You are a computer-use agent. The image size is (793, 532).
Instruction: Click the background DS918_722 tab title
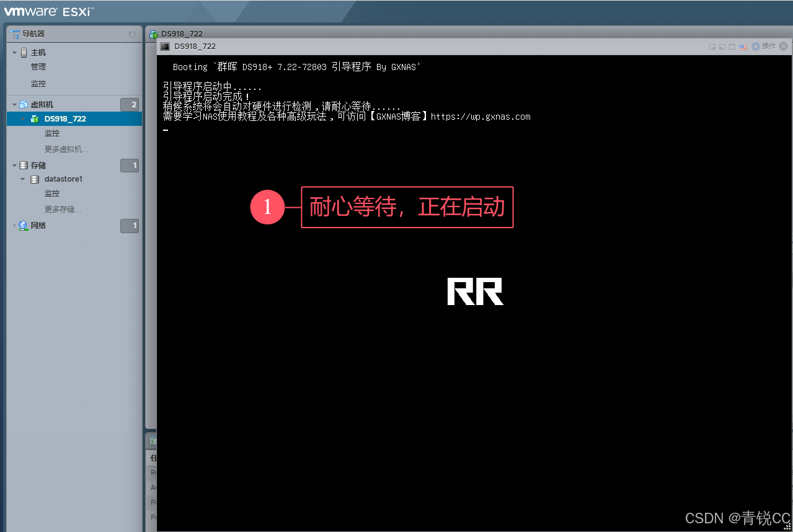pos(182,34)
